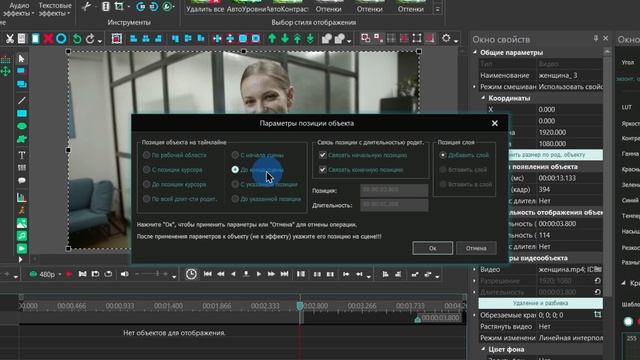Apply the АвтоУровни style
Viewport: 640px width, 360px height.
pyautogui.click(x=246, y=7)
